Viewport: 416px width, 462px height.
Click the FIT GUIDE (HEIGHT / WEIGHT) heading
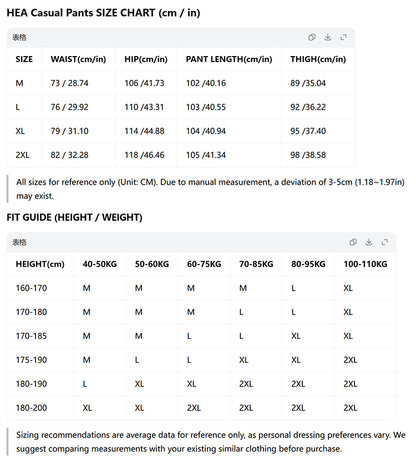pyautogui.click(x=74, y=218)
